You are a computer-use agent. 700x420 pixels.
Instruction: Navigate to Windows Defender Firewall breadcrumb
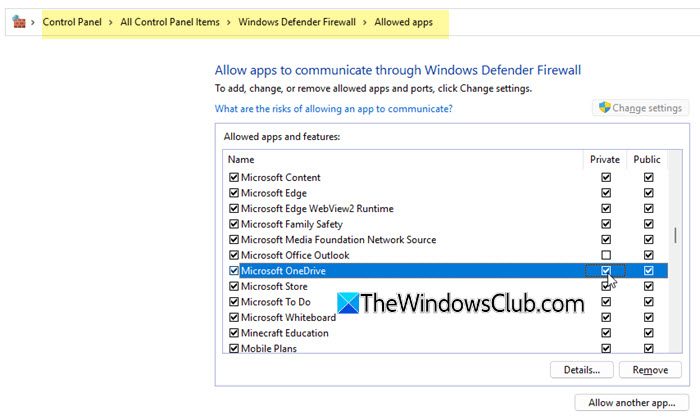297,22
